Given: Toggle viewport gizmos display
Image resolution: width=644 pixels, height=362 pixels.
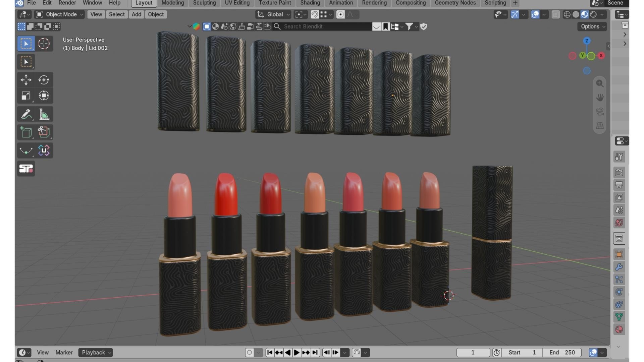Looking at the screenshot, I should (515, 14).
